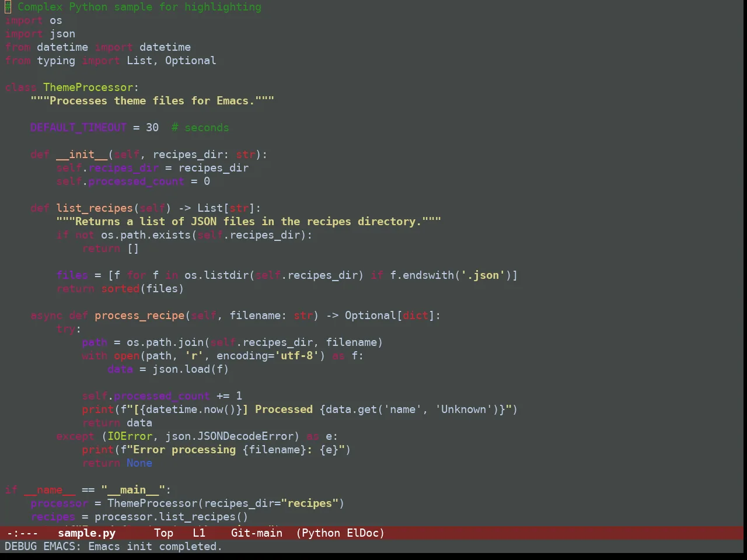Click the "recipes" string argument
The width and height of the screenshot is (747, 560).
pos(309,503)
